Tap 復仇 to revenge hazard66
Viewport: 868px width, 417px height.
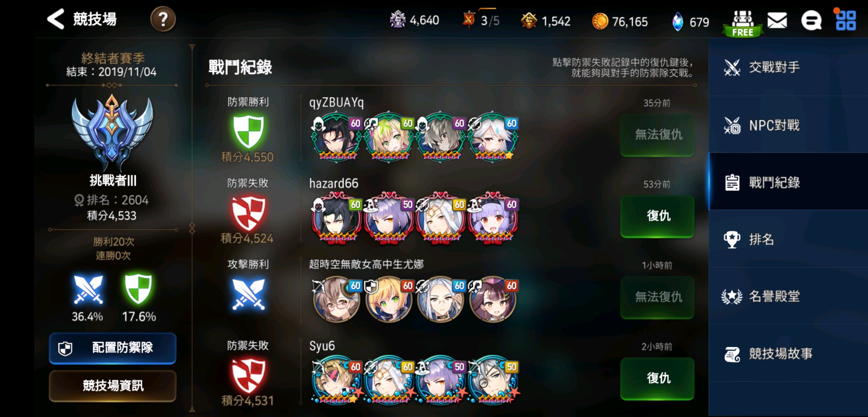658,216
